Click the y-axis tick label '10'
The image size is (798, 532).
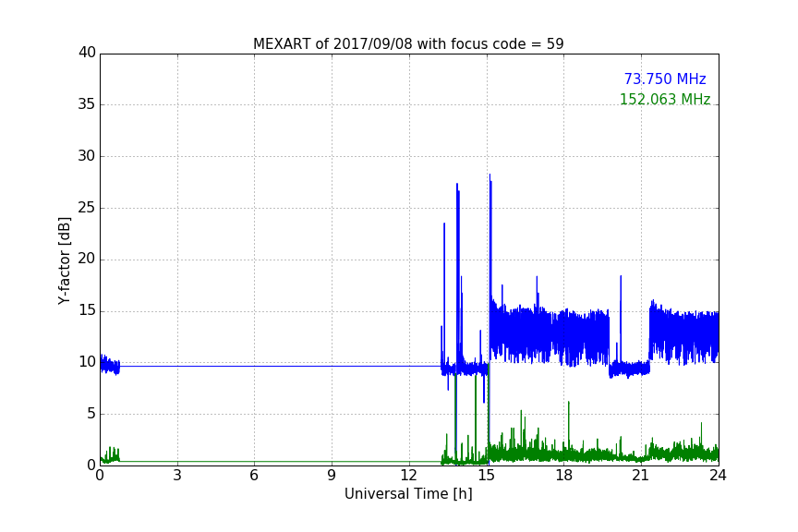point(87,362)
